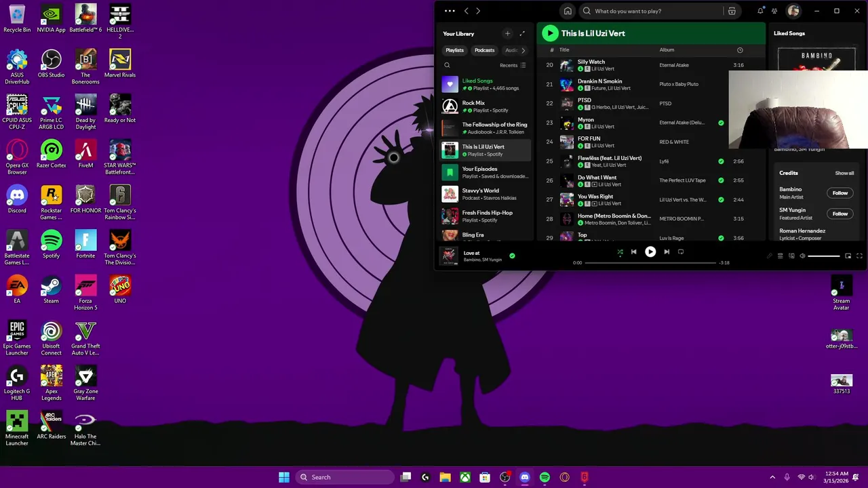Create a new playlist with the plus icon
Screen dimensions: 868x488
point(507,33)
